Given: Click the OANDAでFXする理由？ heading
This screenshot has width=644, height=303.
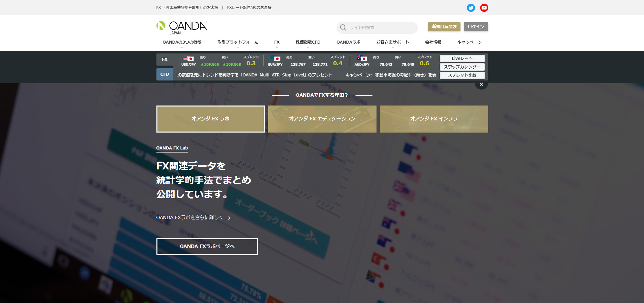Looking at the screenshot, I should [x=322, y=95].
